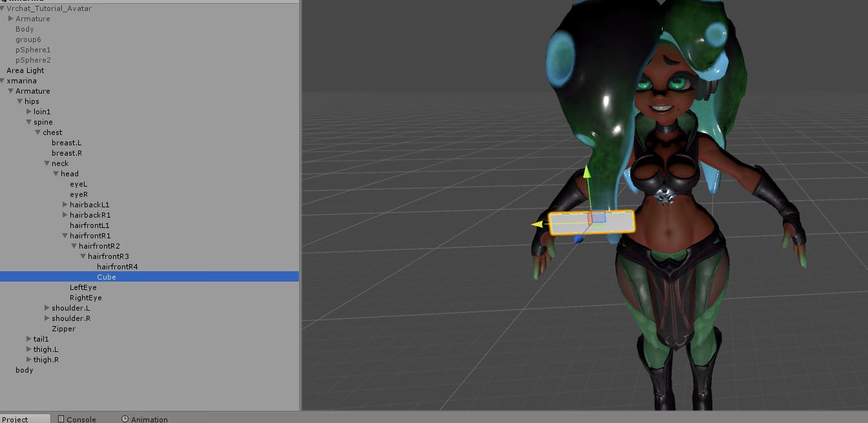Image resolution: width=868 pixels, height=423 pixels.
Task: Select the LeftEye object
Action: (x=83, y=287)
